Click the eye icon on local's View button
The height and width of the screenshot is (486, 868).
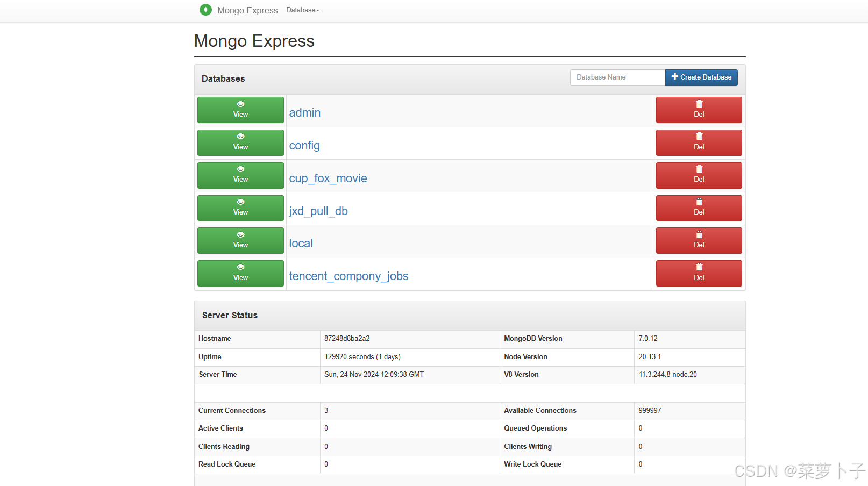240,235
